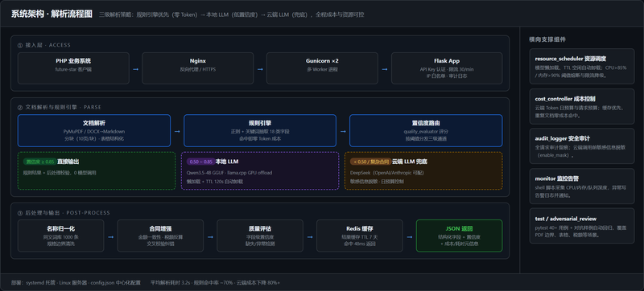Screen dimensions: 644x291
Task: Select the Nginx reverse proxy card
Action: click(x=198, y=68)
